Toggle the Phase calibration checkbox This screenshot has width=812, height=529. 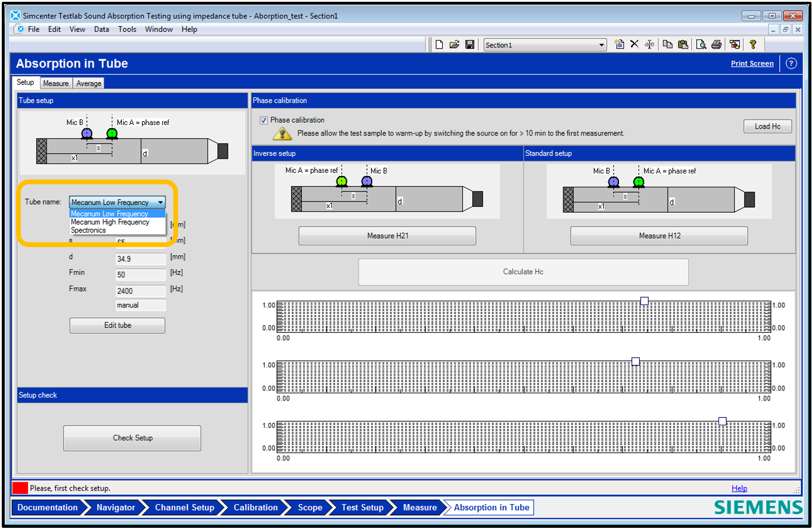pos(264,120)
